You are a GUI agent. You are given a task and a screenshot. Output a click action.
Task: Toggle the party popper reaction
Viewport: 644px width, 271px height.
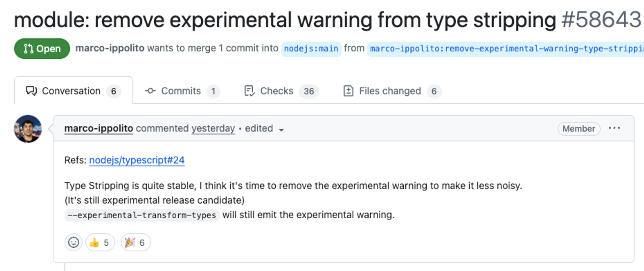pos(136,242)
